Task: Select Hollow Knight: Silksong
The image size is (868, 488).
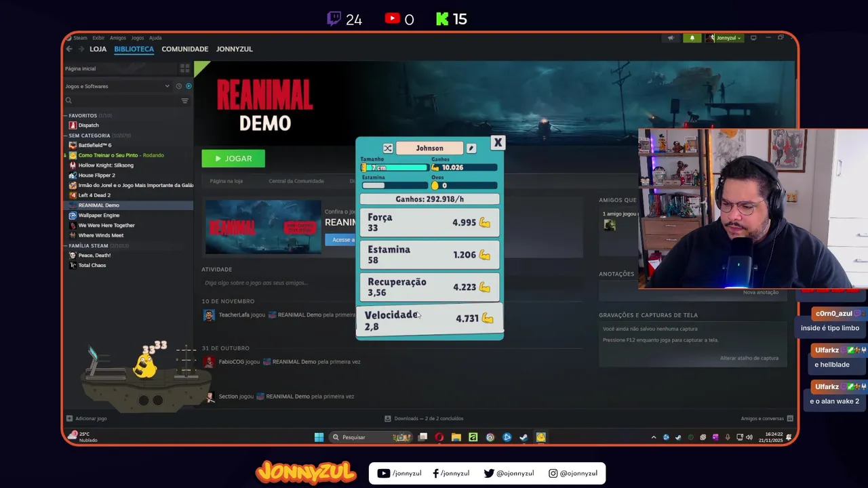Action: pos(106,165)
